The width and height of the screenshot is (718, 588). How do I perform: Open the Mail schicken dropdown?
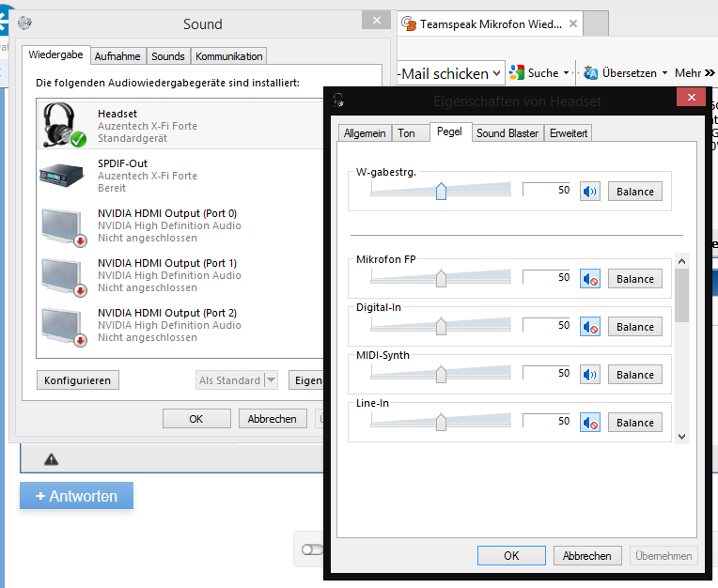tap(496, 73)
